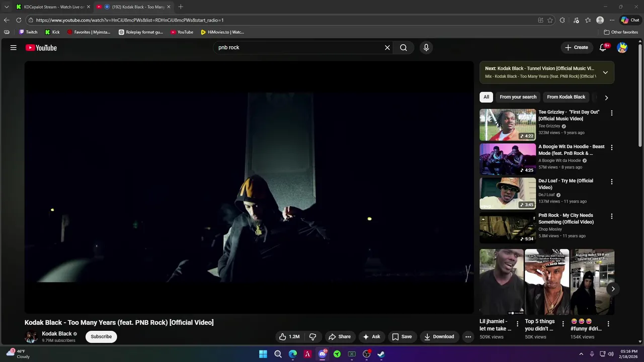Open options for Top 5 things short
Viewport: 644px width, 362px height.
(x=563, y=324)
